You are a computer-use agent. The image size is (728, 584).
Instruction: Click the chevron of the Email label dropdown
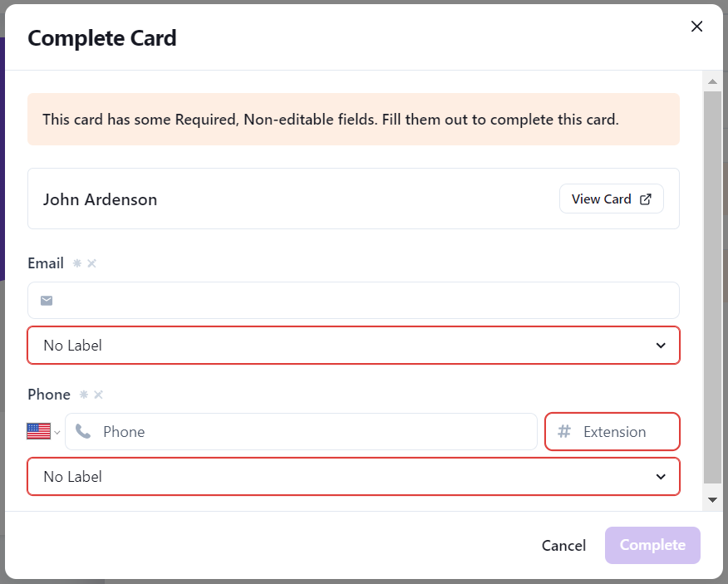661,346
